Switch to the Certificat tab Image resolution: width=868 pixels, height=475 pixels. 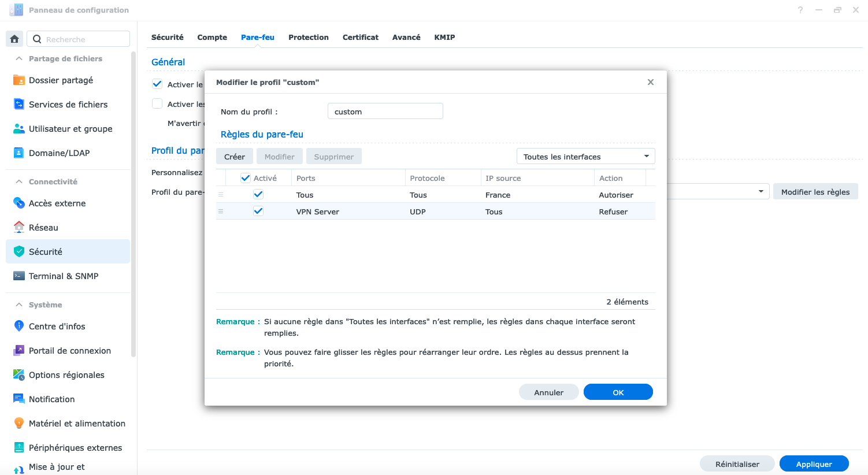(360, 37)
